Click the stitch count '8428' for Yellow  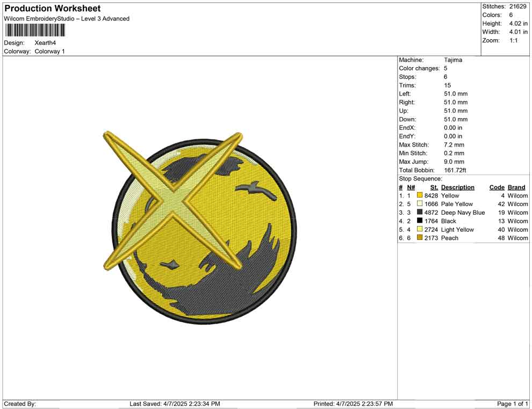[x=431, y=195]
